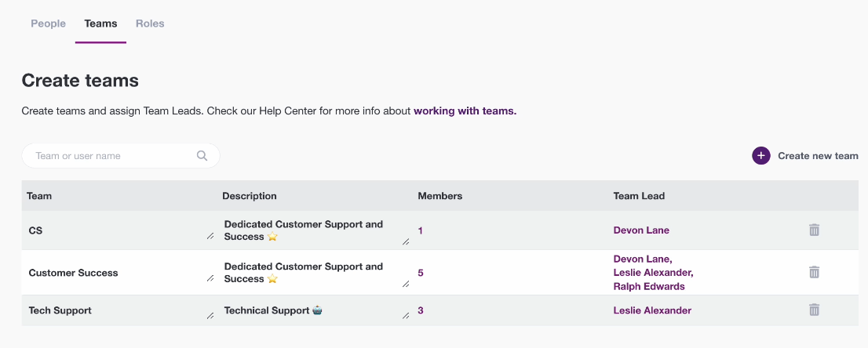868x348 pixels.
Task: Edit the CS team name pencil icon
Action: [210, 236]
